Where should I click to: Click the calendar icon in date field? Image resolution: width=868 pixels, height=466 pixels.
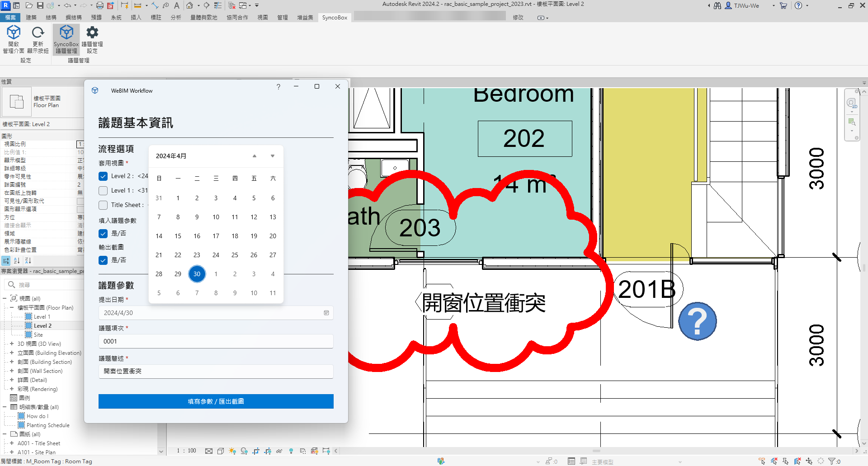[x=326, y=313]
